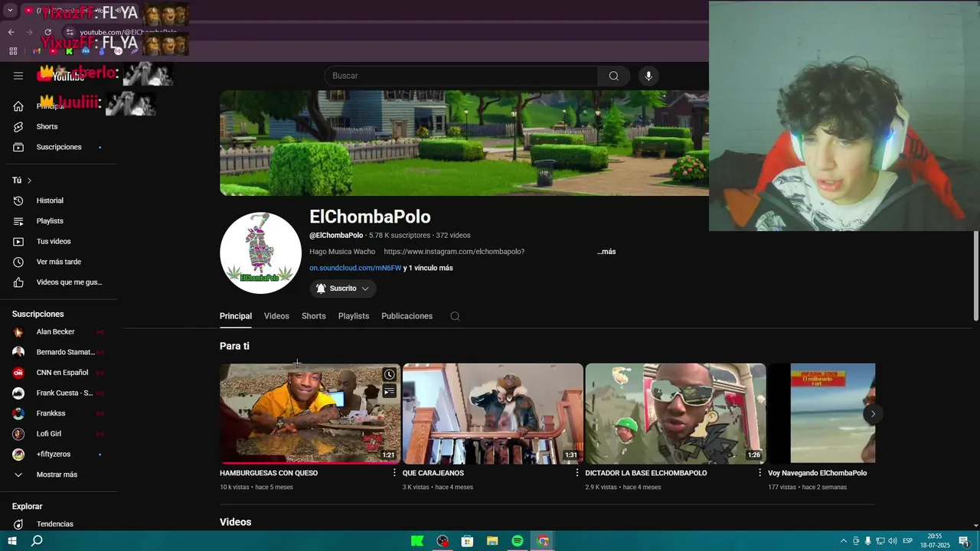The width and height of the screenshot is (980, 551).
Task: Open options menu for DICTADOR LA BASE ELCHOMBAPOLO
Action: tap(759, 473)
